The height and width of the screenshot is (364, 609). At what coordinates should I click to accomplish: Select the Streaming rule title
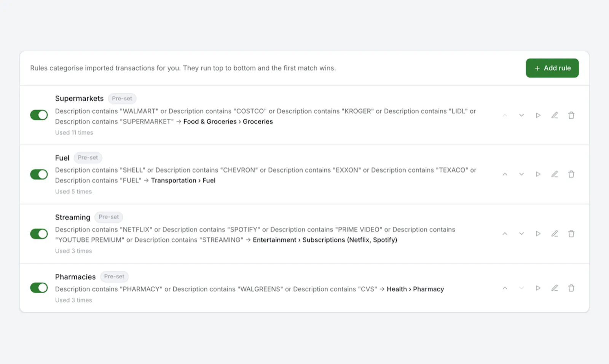pyautogui.click(x=73, y=217)
